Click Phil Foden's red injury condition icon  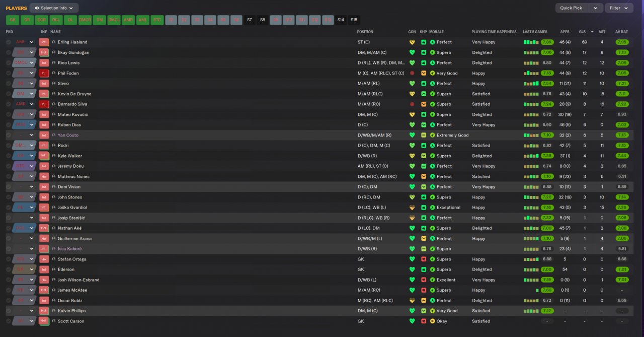click(412, 73)
